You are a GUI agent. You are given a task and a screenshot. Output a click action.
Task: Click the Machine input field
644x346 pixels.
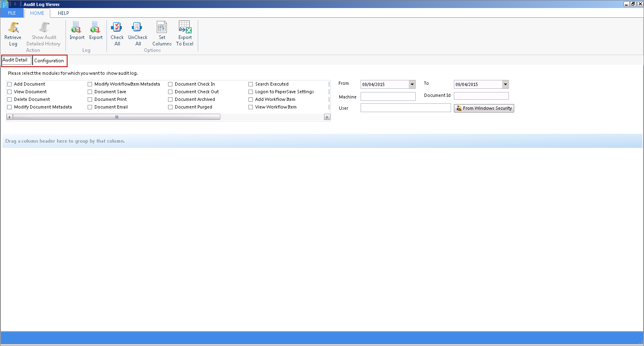388,96
